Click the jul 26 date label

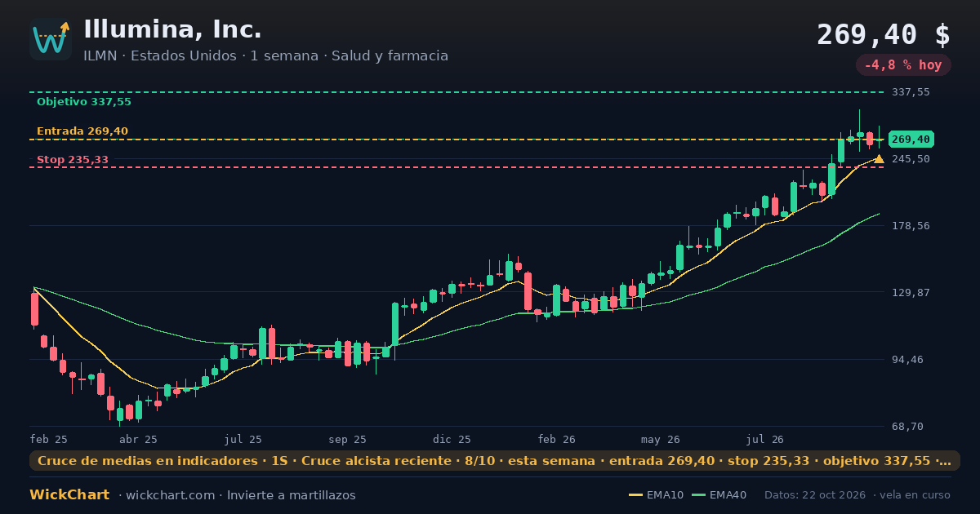(766, 439)
